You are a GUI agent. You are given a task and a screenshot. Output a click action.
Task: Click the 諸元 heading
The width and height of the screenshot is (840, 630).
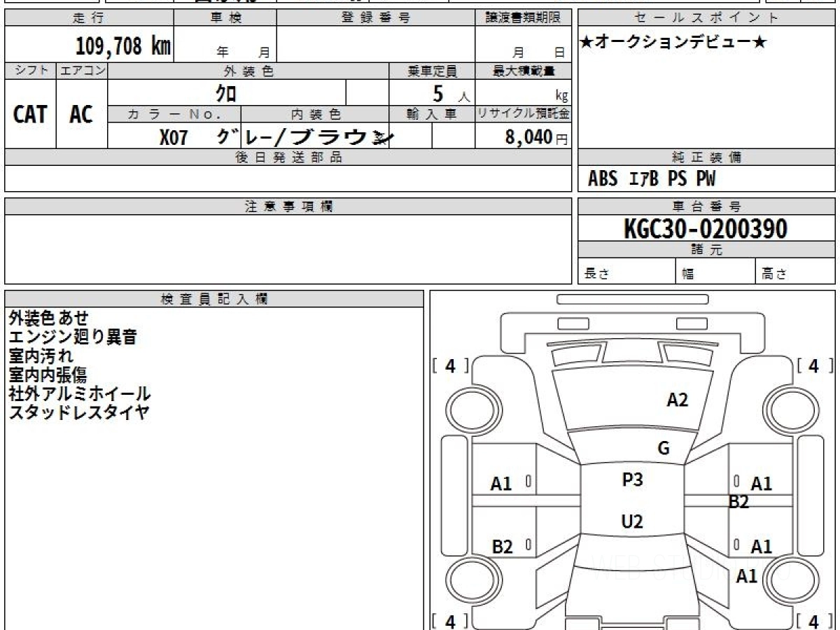706,250
